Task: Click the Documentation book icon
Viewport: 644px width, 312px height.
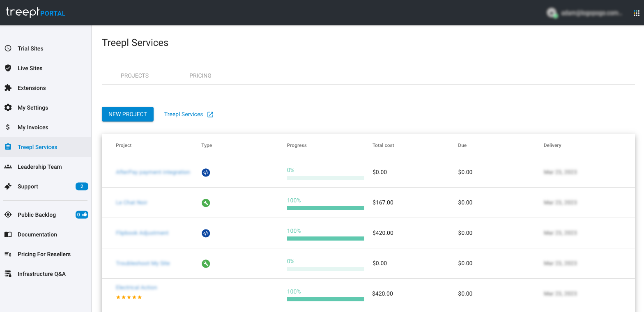Action: (8, 234)
